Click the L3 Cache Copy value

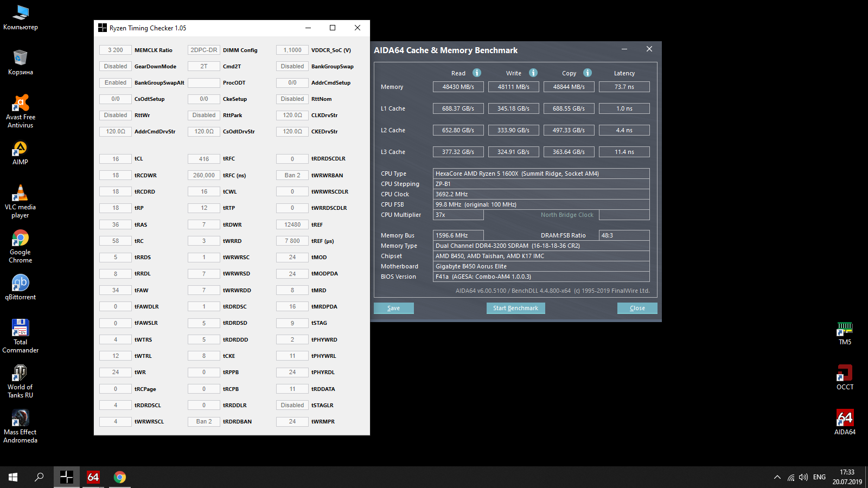[569, 152]
